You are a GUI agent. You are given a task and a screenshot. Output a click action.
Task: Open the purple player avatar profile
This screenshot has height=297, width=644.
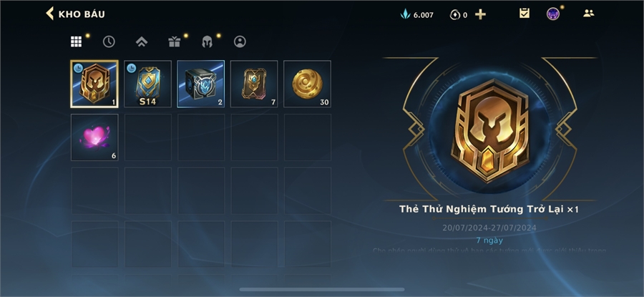[x=553, y=14]
